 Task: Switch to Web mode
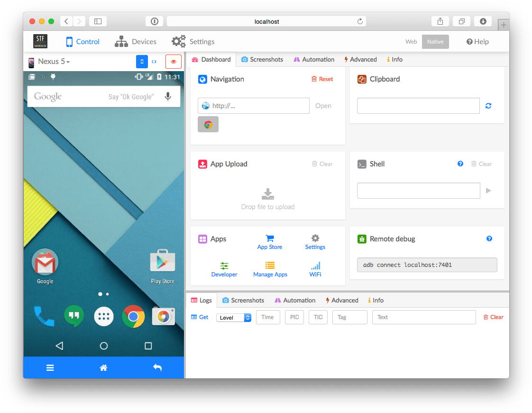[x=411, y=41]
